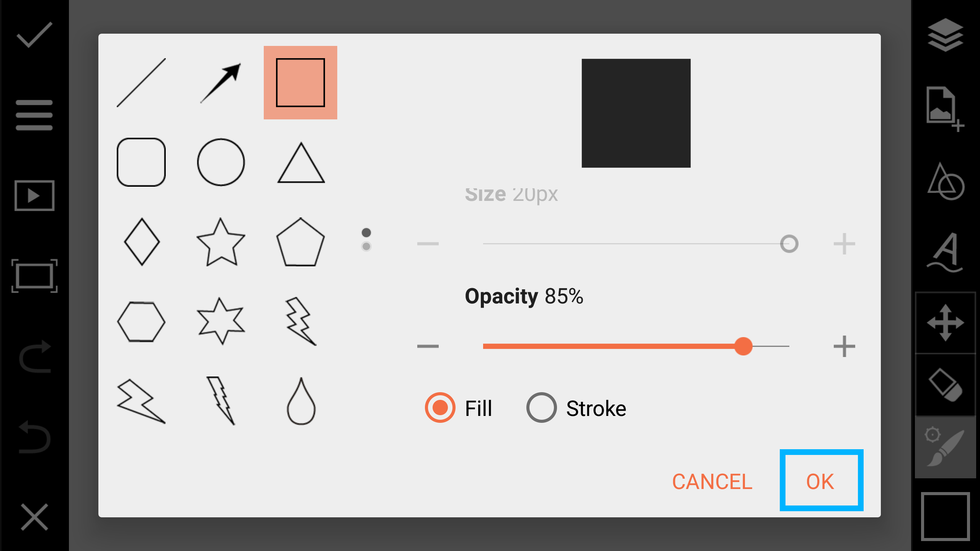The width and height of the screenshot is (980, 551).
Task: Select the rounded rectangle shape
Action: tap(142, 162)
